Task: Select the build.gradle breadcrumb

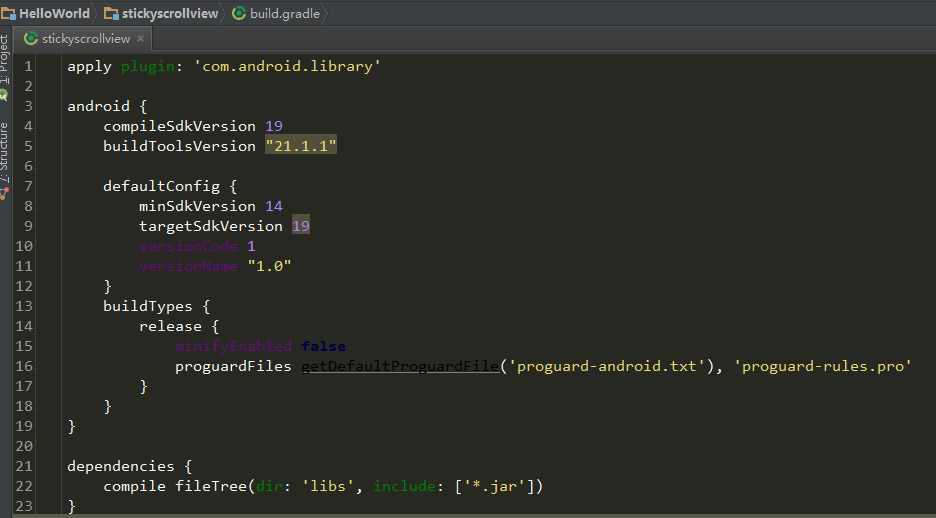Action: 285,13
